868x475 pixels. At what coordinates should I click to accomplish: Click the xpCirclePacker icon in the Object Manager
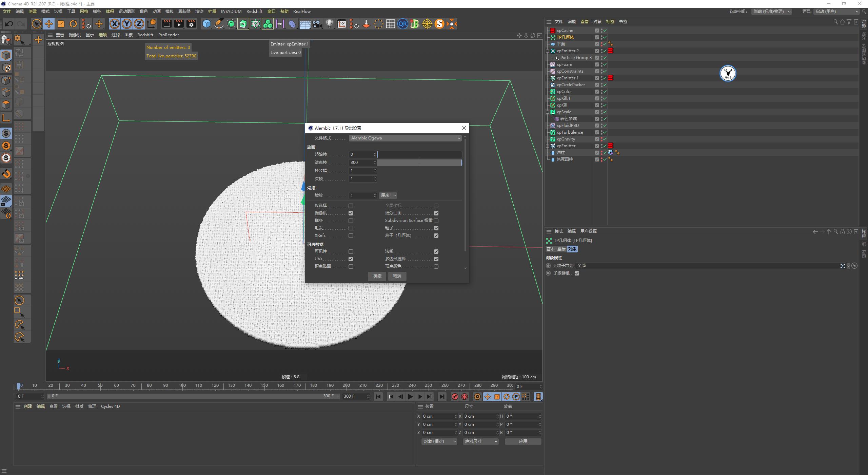(553, 84)
